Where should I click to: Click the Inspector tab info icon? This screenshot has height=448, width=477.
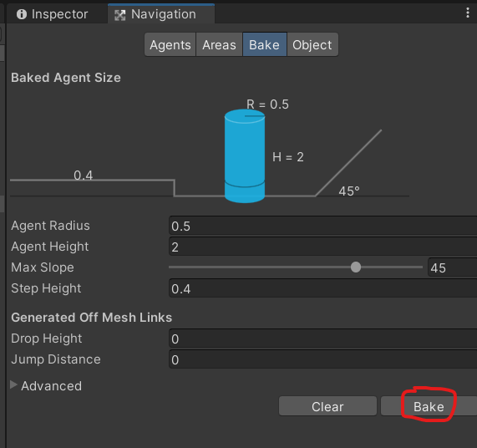click(x=22, y=14)
